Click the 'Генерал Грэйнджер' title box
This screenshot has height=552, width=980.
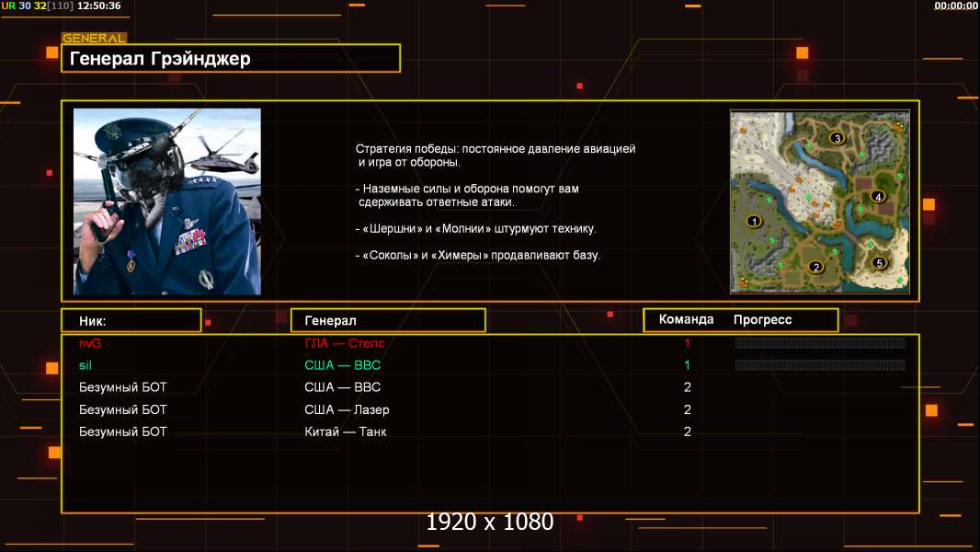click(x=231, y=58)
